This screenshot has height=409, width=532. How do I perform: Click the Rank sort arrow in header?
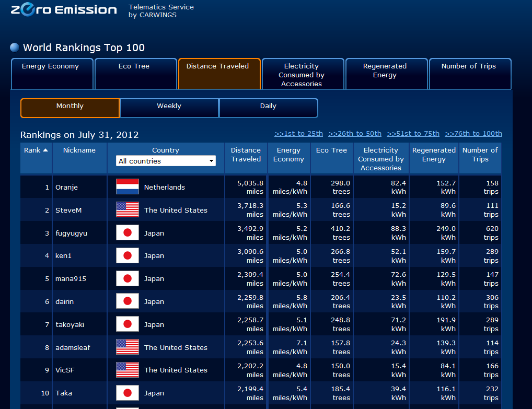[45, 150]
